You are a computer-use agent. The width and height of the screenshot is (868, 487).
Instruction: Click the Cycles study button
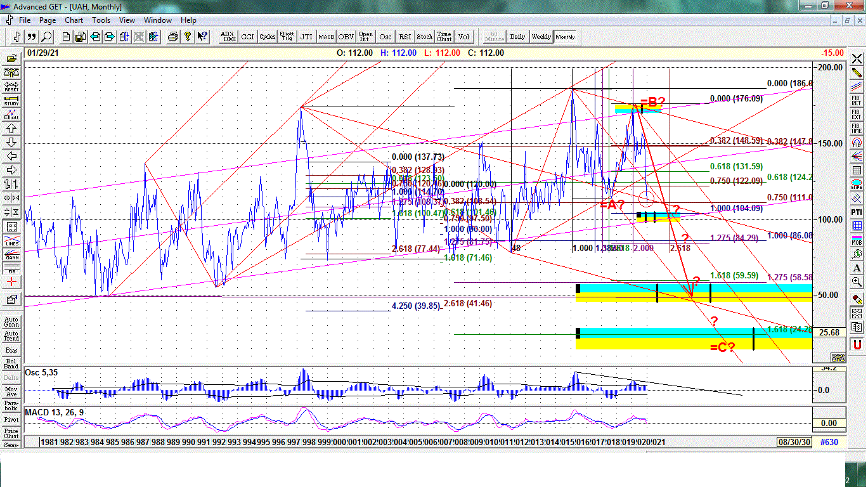(x=267, y=36)
